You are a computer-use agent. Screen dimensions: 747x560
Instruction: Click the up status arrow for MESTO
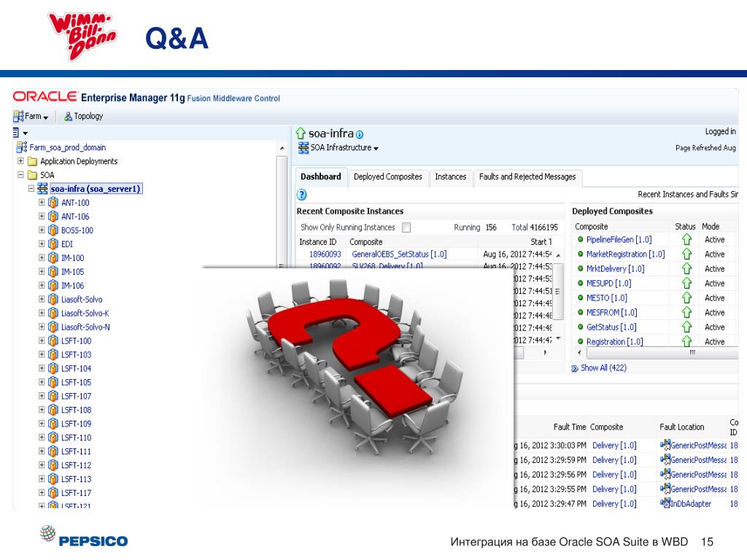[x=686, y=298]
